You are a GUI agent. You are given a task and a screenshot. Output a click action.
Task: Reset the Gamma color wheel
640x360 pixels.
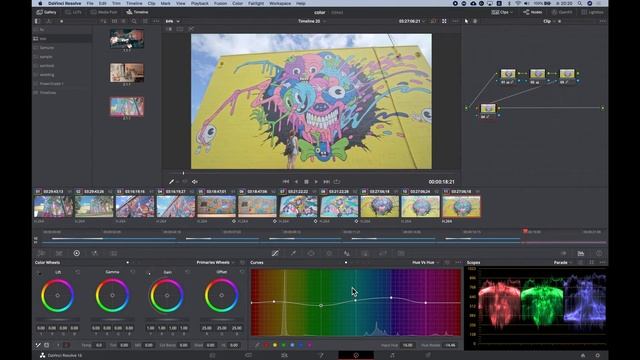[x=132, y=271]
